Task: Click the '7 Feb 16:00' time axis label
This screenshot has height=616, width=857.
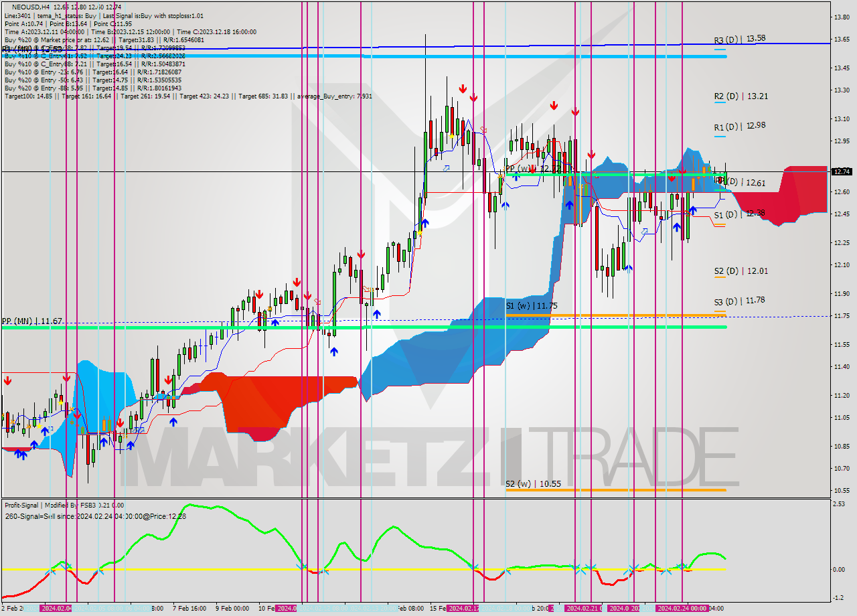Action: [x=189, y=608]
